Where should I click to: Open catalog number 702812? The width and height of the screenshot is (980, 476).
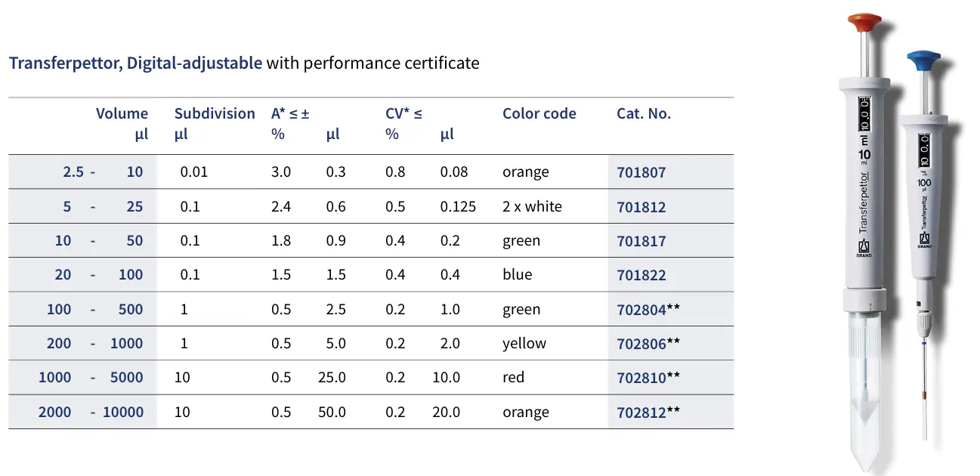tap(641, 413)
